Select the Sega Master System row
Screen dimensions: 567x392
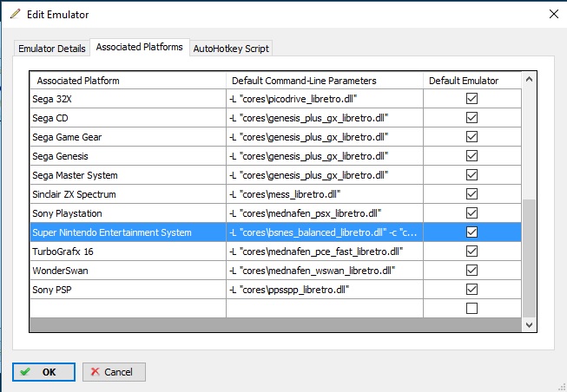coord(128,175)
